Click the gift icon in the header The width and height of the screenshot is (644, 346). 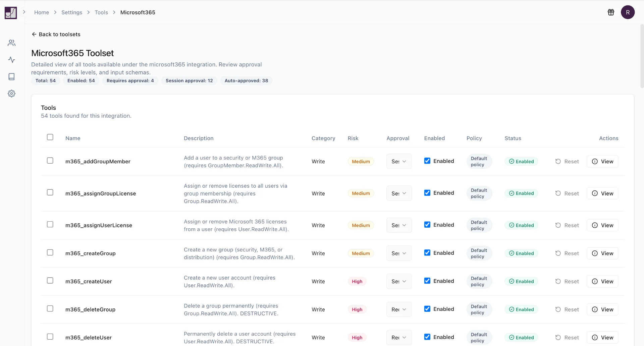click(x=611, y=12)
